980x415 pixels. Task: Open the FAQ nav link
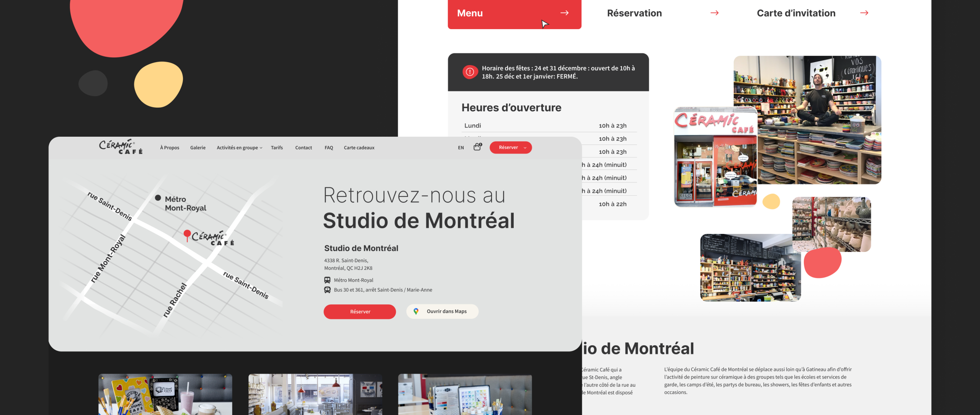pyautogui.click(x=329, y=148)
